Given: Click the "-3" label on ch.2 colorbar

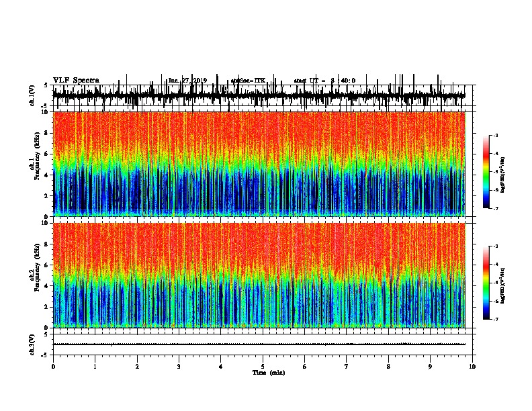Looking at the screenshot, I should pos(496,246).
